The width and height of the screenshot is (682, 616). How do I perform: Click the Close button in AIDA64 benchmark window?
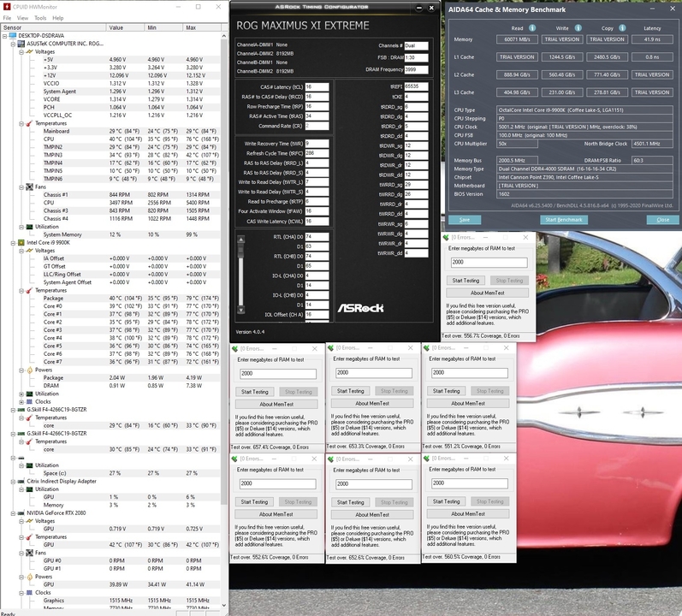[x=662, y=220]
